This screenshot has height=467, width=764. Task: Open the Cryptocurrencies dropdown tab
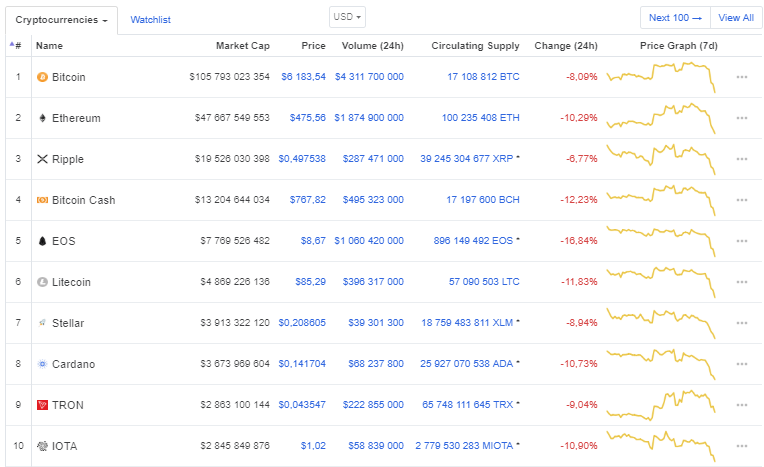pyautogui.click(x=61, y=20)
